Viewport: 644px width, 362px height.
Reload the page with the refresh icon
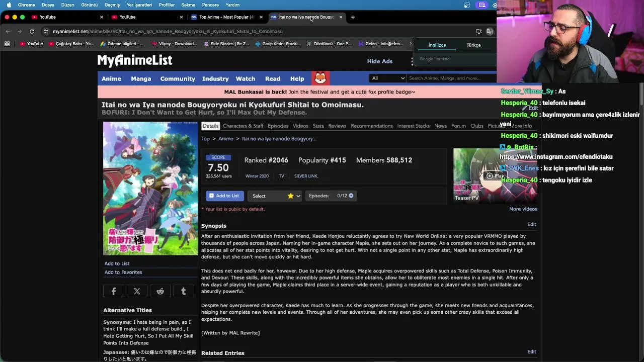coord(32,31)
